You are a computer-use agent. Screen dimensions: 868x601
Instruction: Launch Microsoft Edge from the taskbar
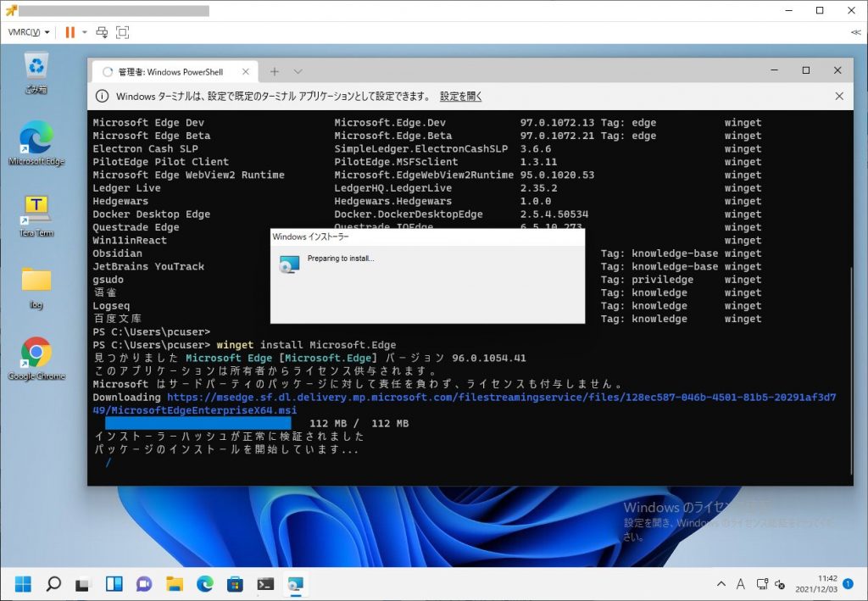205,584
